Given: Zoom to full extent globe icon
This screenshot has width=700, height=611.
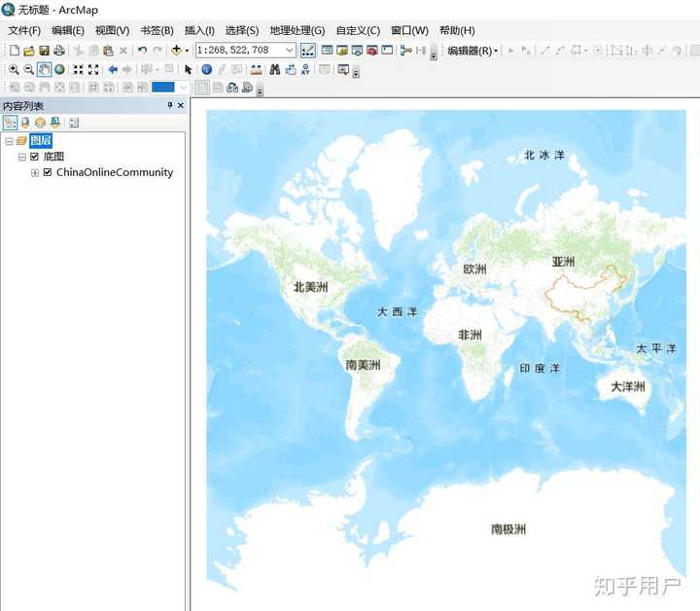Looking at the screenshot, I should tap(59, 70).
